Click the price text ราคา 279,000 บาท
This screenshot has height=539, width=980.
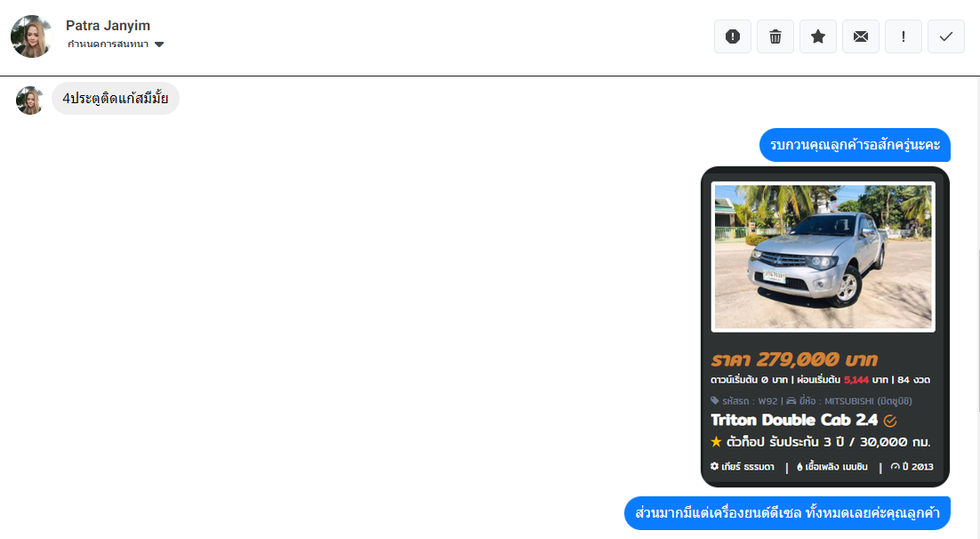[794, 359]
